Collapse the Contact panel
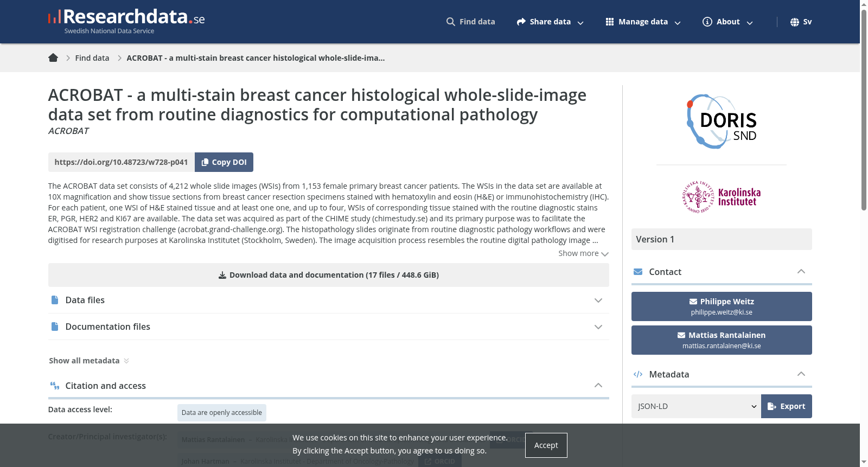The width and height of the screenshot is (868, 467). point(801,271)
